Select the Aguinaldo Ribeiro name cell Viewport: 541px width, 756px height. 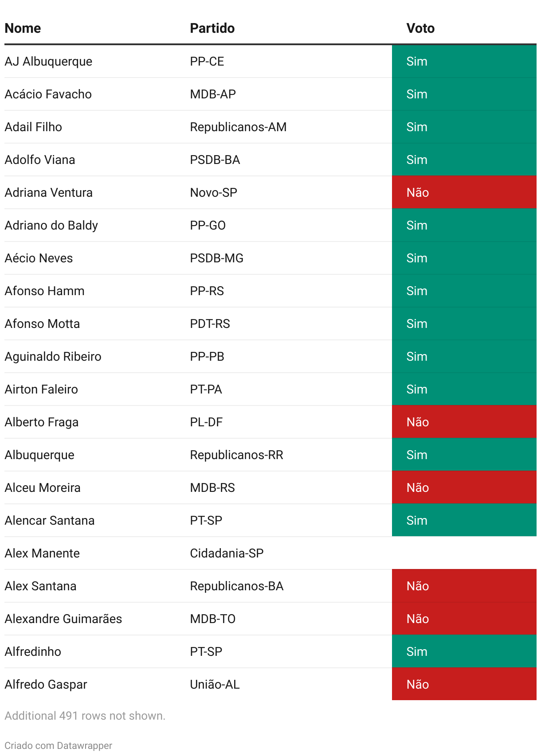click(53, 357)
